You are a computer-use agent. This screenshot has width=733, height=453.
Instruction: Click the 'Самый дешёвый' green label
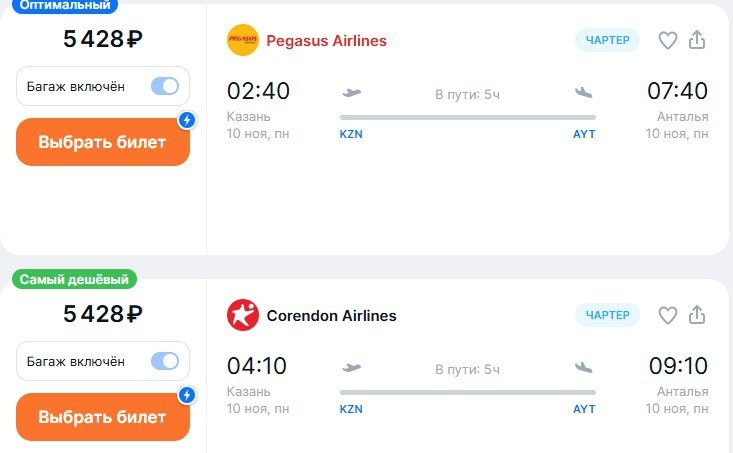click(75, 280)
